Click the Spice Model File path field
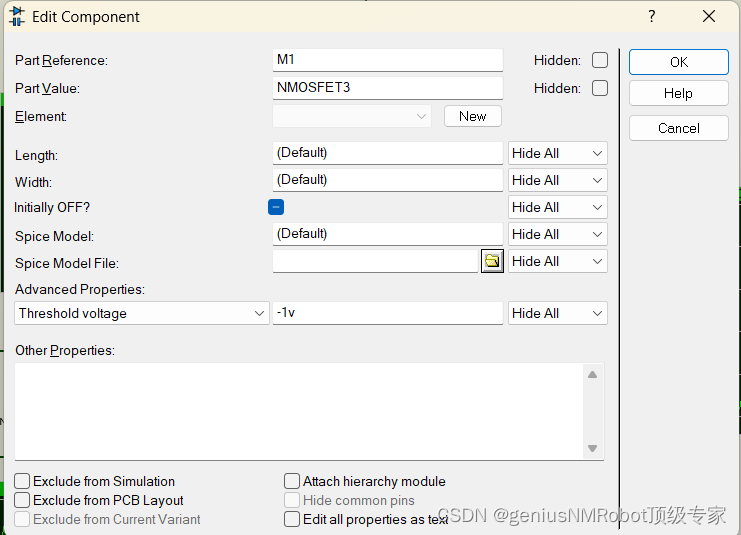The width and height of the screenshot is (741, 535). [376, 261]
